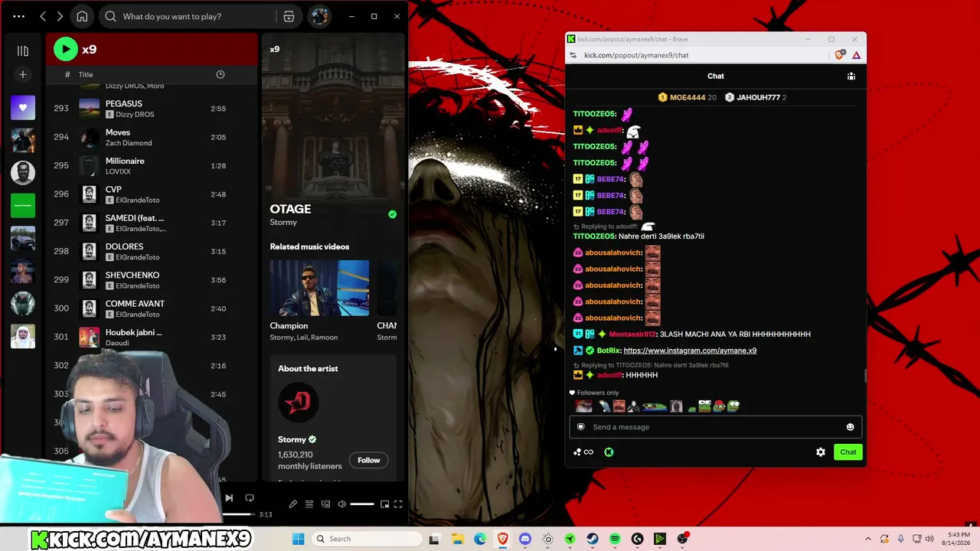Play the x9 playlist

click(66, 49)
